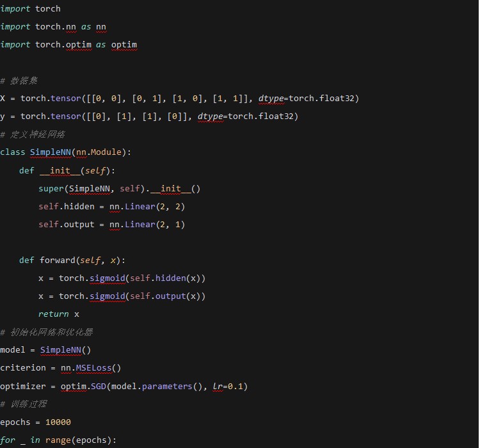Click the '# 定义神经网络' comment
The height and width of the screenshot is (448, 480).
32,134
